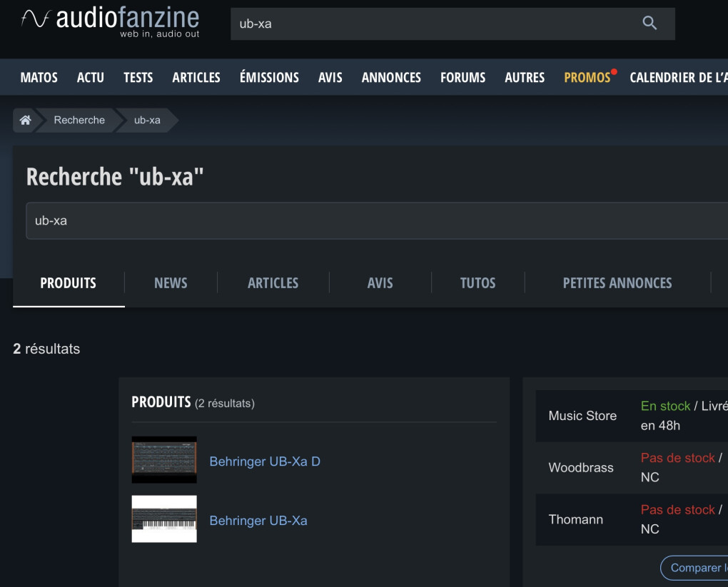Open the Behringer UB-Xa link
Viewport: 728px width, 587px height.
258,521
